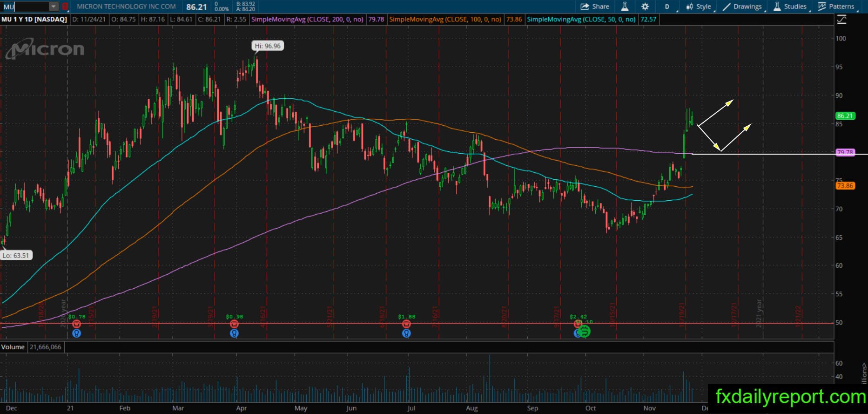Image resolution: width=868 pixels, height=414 pixels.
Task: Click the open value O: 84.75
Action: pos(123,20)
